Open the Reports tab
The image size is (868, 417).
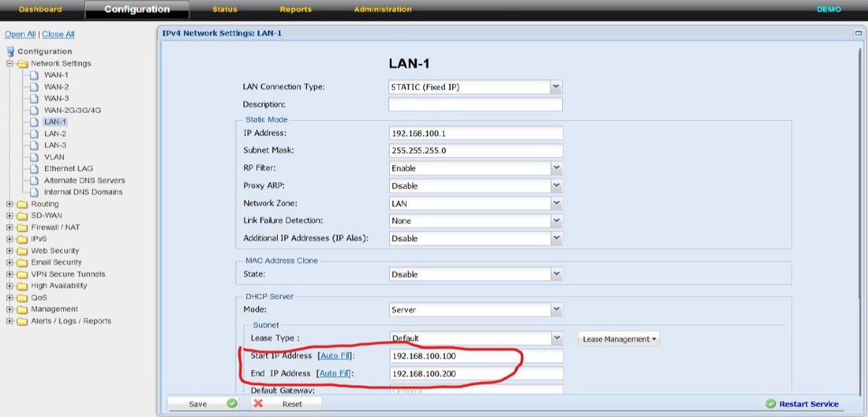click(295, 9)
